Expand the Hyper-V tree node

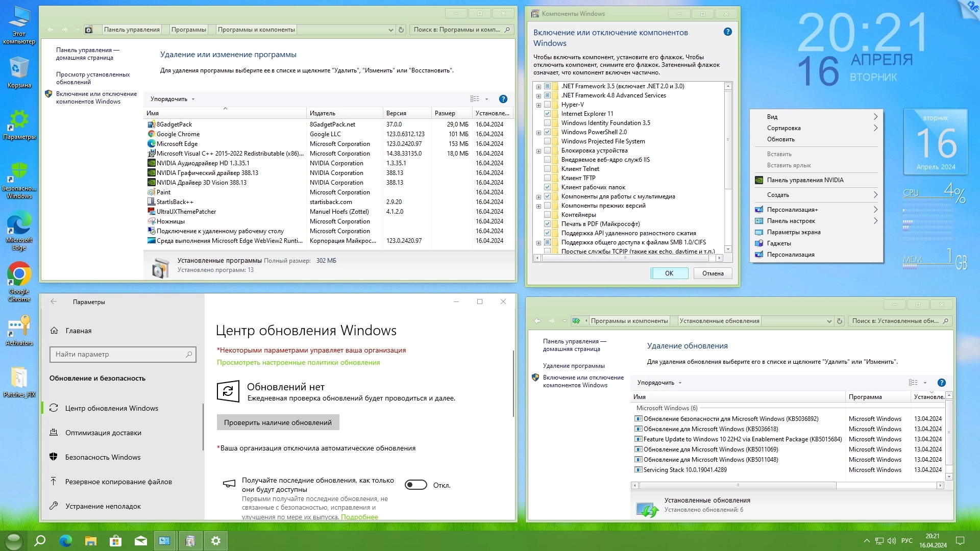tap(538, 105)
